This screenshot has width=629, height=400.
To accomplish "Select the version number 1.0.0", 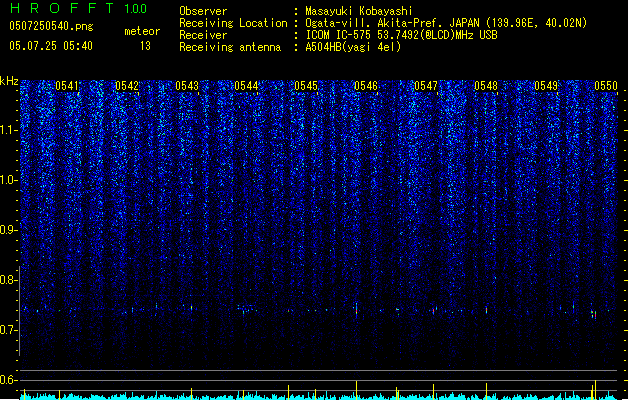I will tap(135, 9).
